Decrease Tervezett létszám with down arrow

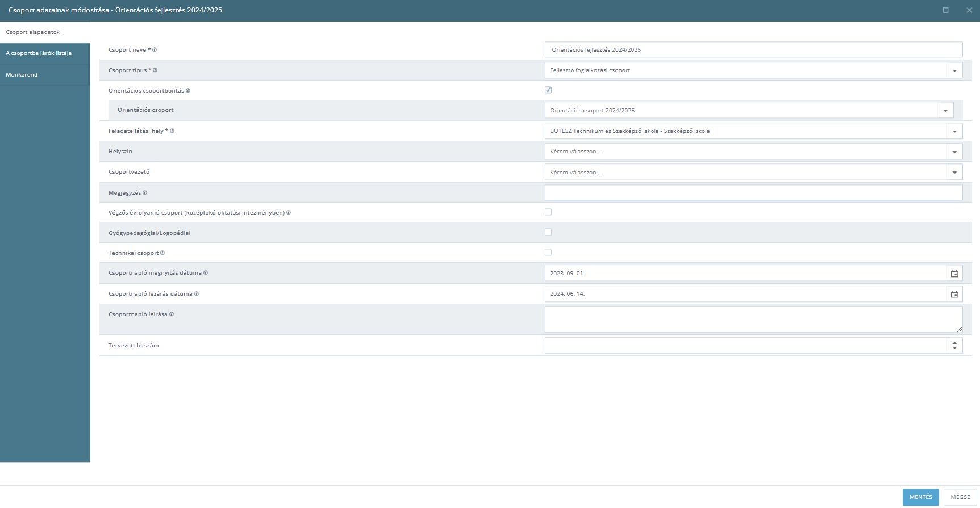(954, 349)
